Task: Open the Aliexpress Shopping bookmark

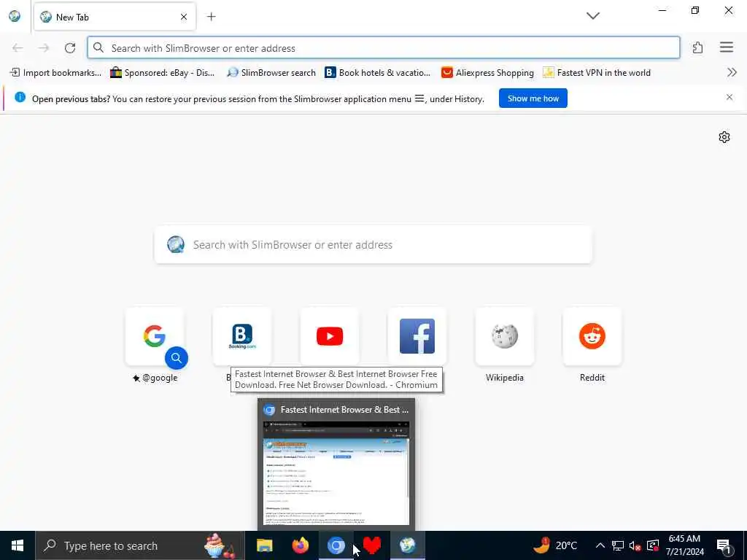Action: (487, 73)
